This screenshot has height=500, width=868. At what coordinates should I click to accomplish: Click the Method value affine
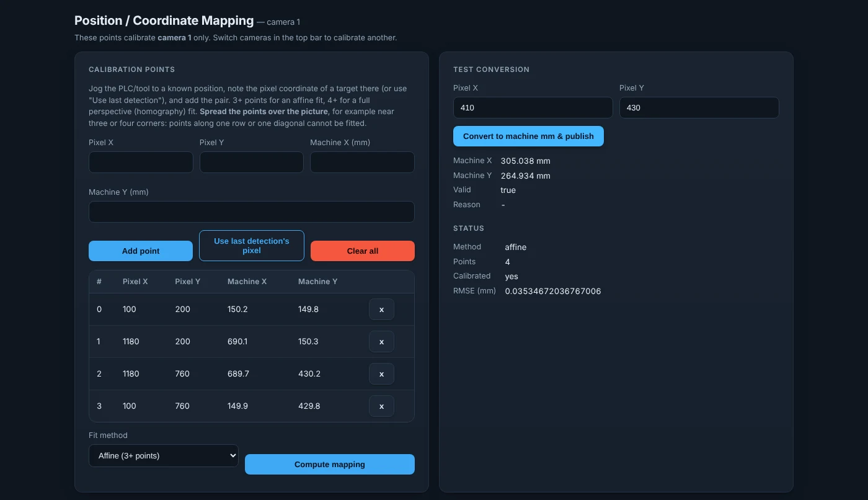click(x=515, y=247)
